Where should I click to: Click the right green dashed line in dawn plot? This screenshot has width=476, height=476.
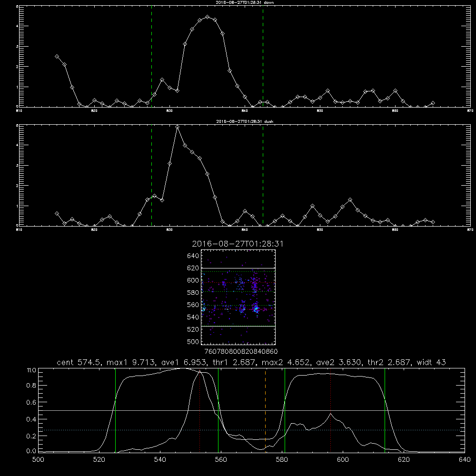tap(263, 56)
